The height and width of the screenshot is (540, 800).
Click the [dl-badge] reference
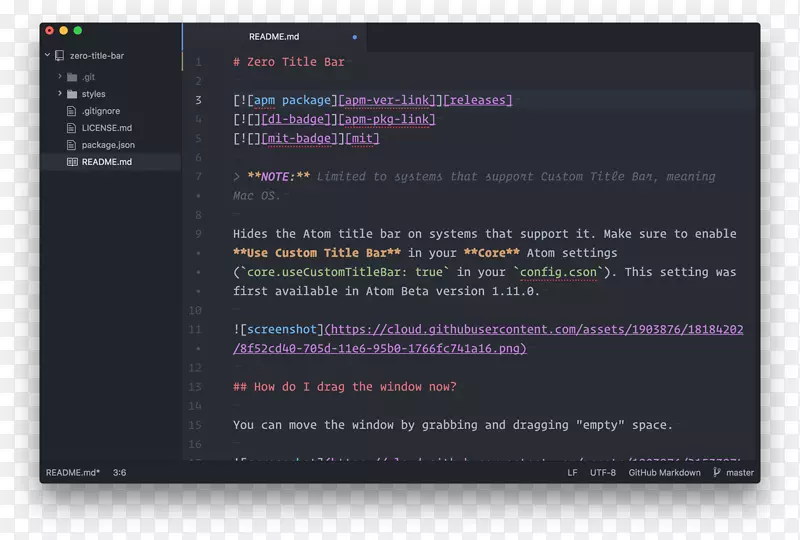click(296, 119)
